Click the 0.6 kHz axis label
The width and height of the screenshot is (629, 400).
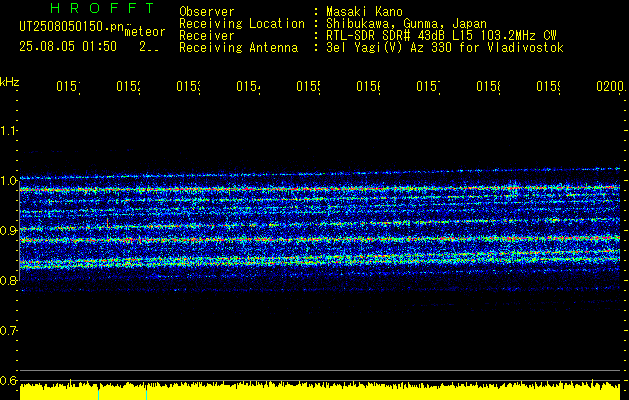click(x=8, y=380)
